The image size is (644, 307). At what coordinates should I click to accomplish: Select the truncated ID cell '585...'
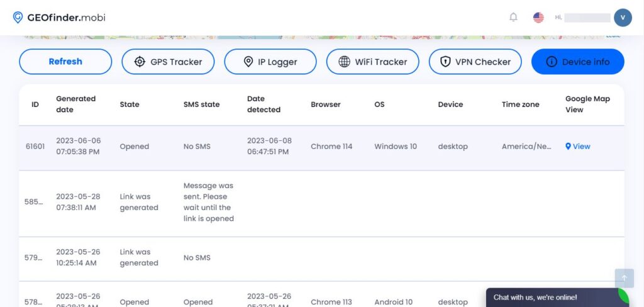(x=34, y=202)
